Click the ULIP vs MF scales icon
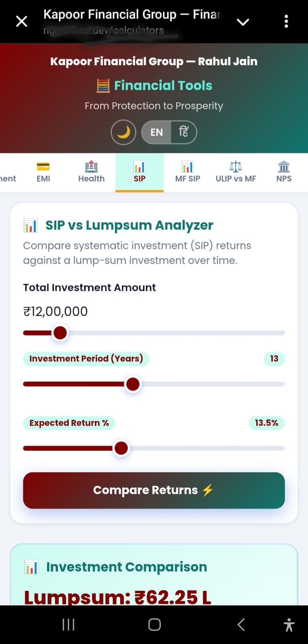 click(x=236, y=166)
